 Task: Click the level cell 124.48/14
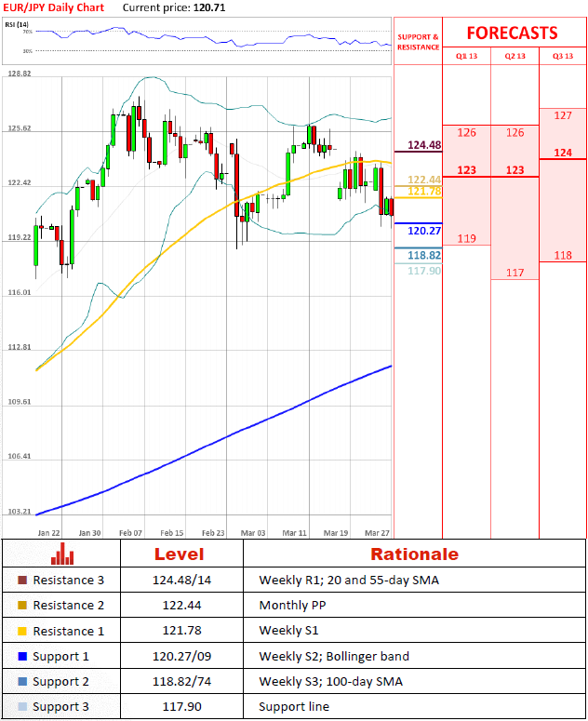tap(181, 581)
